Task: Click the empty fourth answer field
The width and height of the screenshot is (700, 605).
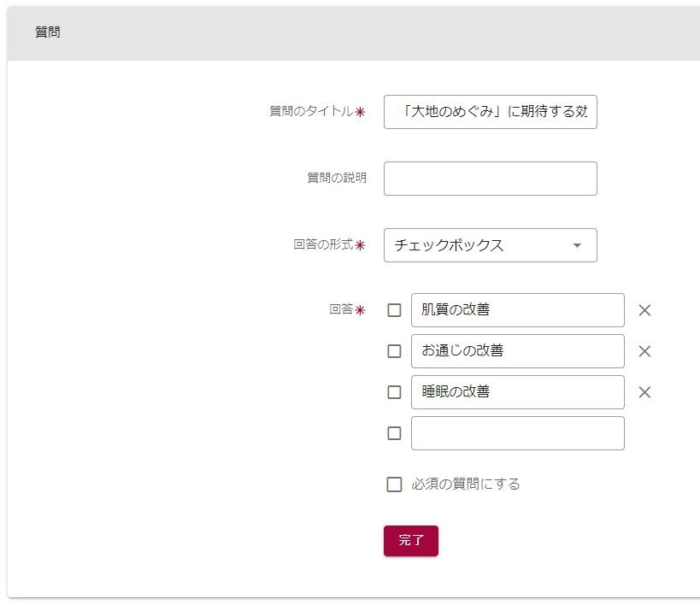Action: [517, 433]
